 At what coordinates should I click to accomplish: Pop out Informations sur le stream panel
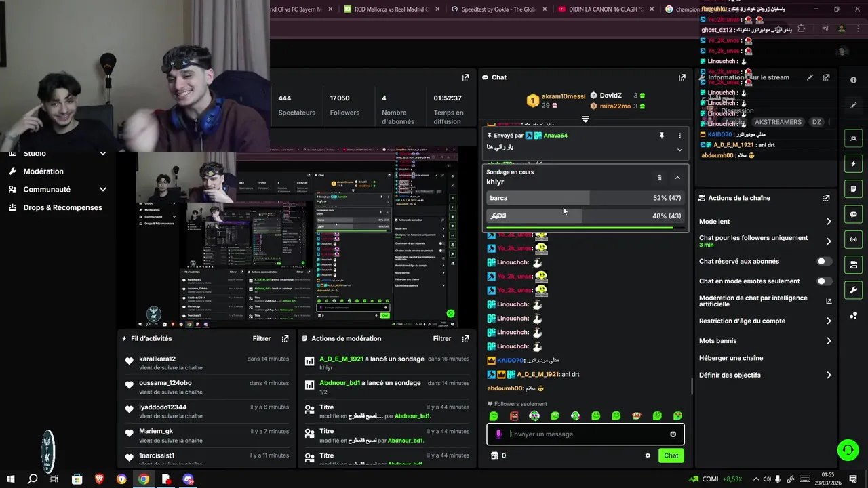[826, 77]
